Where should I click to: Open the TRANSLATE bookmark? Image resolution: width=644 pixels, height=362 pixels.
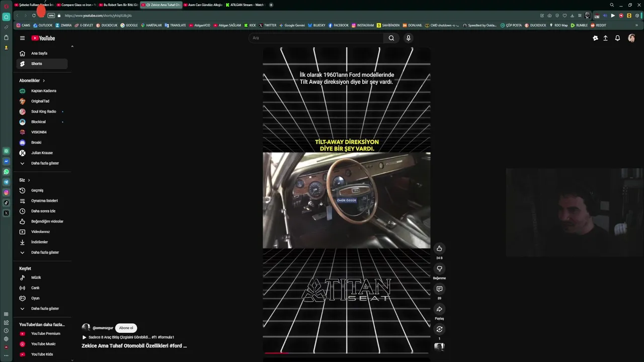coord(176,25)
